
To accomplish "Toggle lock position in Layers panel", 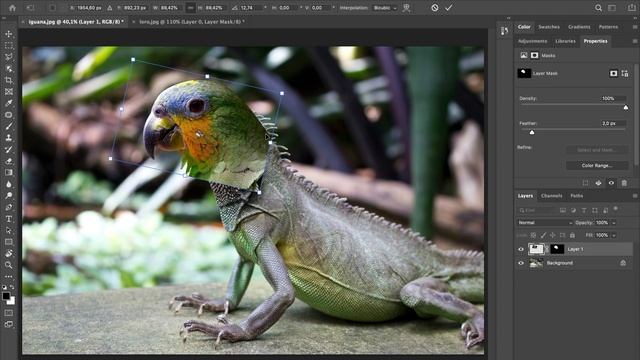I will pos(553,236).
